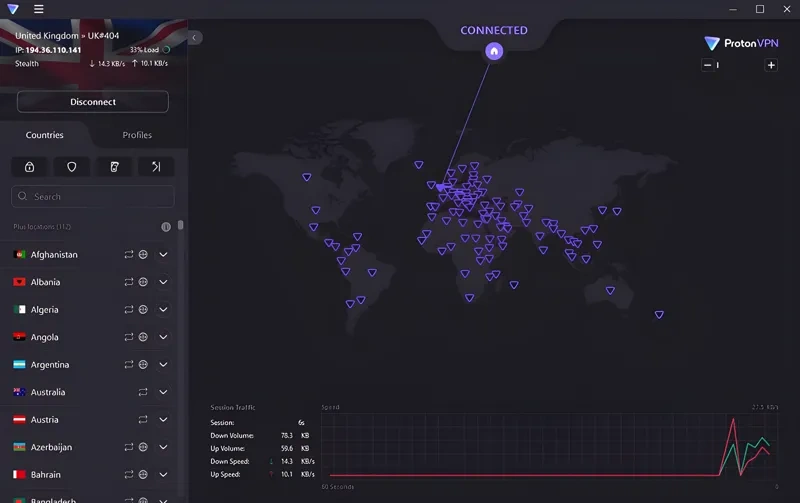
Task: Click Azerbaijan smart routing globe icon
Action: 143,447
